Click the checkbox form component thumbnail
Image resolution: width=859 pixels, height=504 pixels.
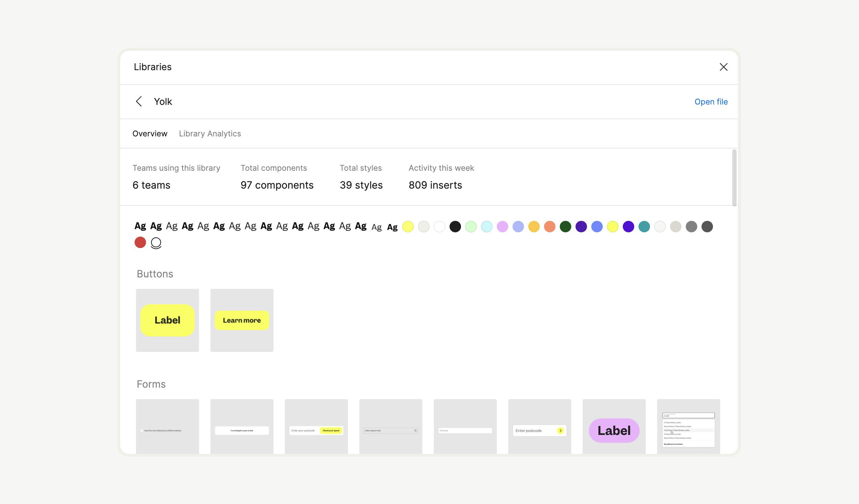tap(168, 430)
